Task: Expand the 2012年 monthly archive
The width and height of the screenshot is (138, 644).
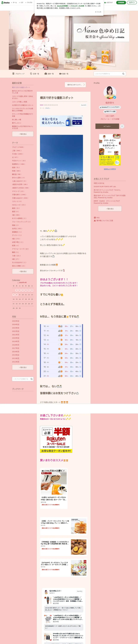Action: (x=18, y=362)
